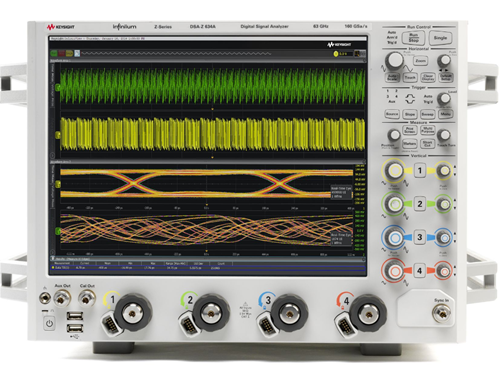This screenshot has height=375, width=500.
Task: Toggle vertical channel 2 button
Action: [x=420, y=204]
